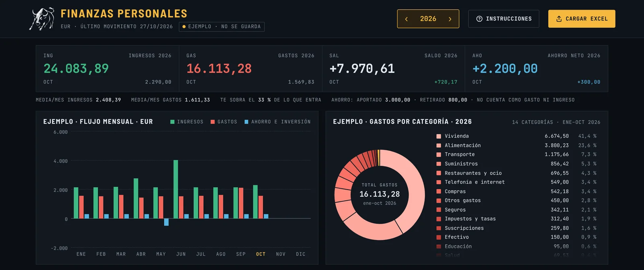
Task: Click the Seguros category row
Action: tap(516, 210)
